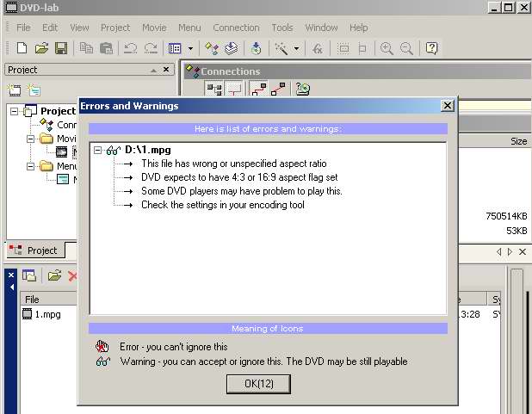Collapse the D:\1.mpg warning node
Viewport: 532px width, 414px height.
coord(97,150)
